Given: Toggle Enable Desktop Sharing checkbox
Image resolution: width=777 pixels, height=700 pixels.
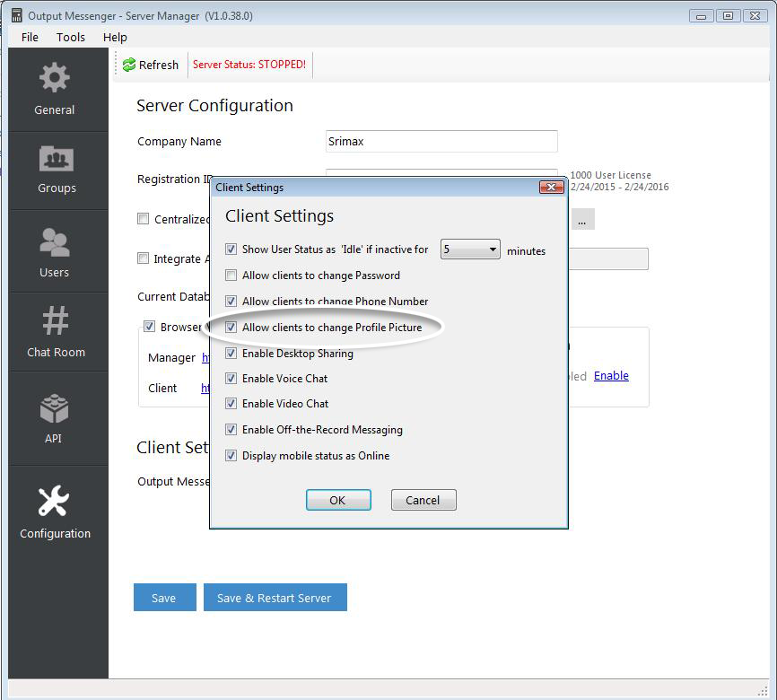Looking at the screenshot, I should tap(231, 353).
